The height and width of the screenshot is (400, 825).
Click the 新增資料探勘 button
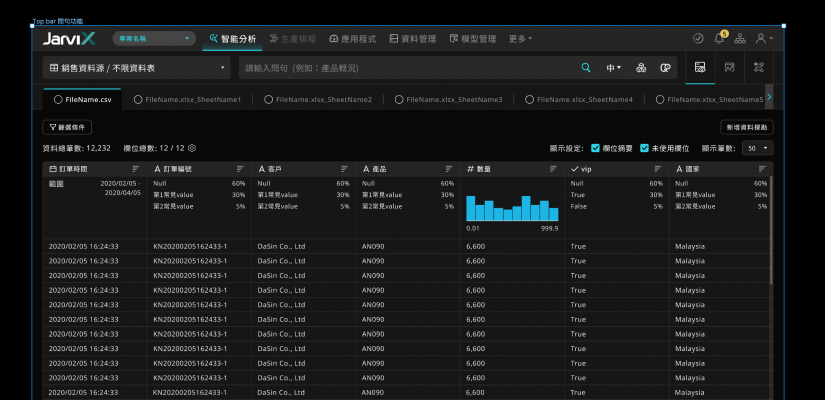747,127
